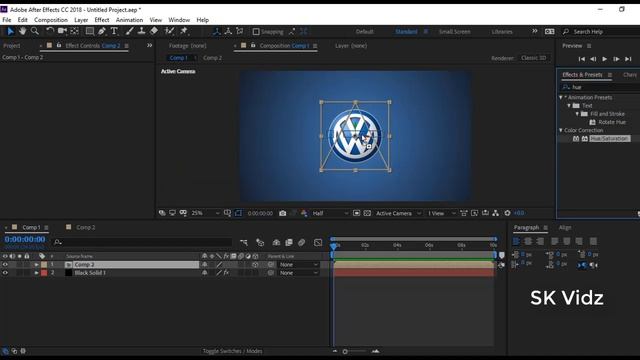Toggle Transparency Grid in viewer
The image size is (640, 360).
click(x=367, y=213)
